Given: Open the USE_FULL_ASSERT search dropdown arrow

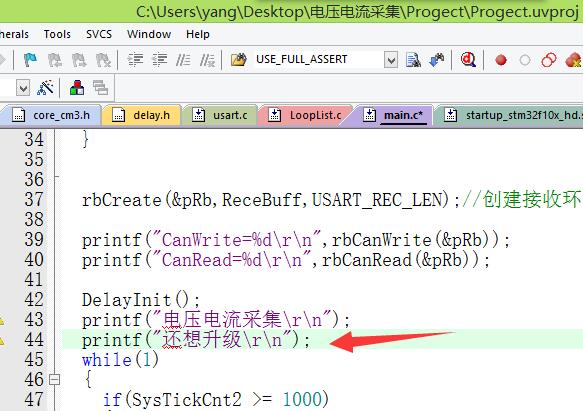Looking at the screenshot, I should (x=391, y=60).
